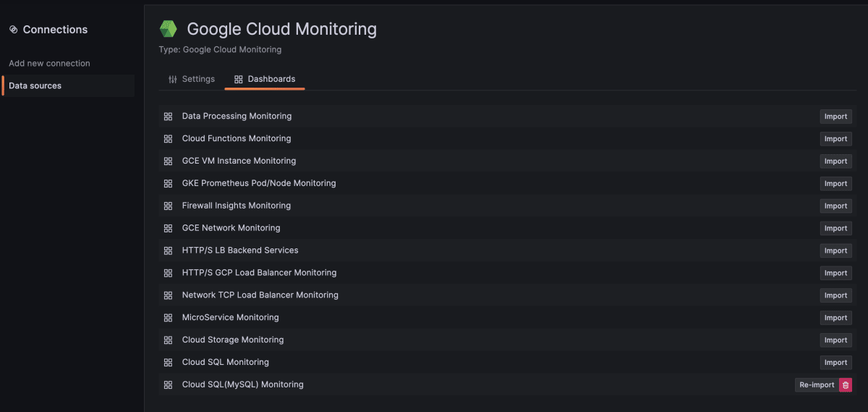Open Data sources in sidebar
Screen dimensions: 868x412
(69, 85)
